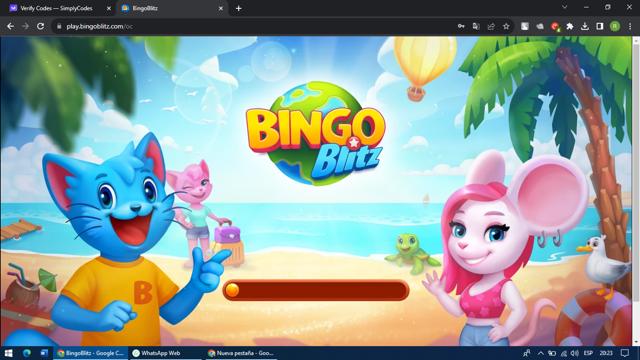Go back to the previous page
Screen dimensions: 640x360
pyautogui.click(x=11, y=26)
